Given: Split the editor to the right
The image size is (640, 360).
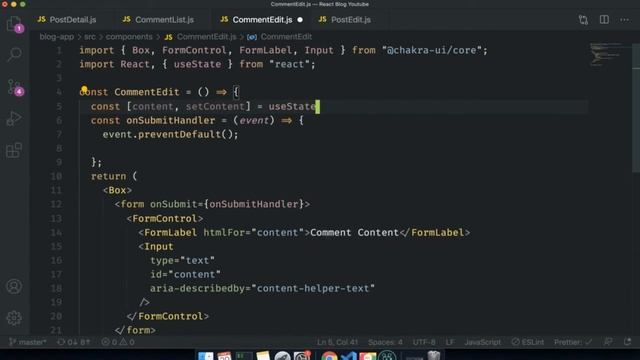Looking at the screenshot, I should [604, 20].
